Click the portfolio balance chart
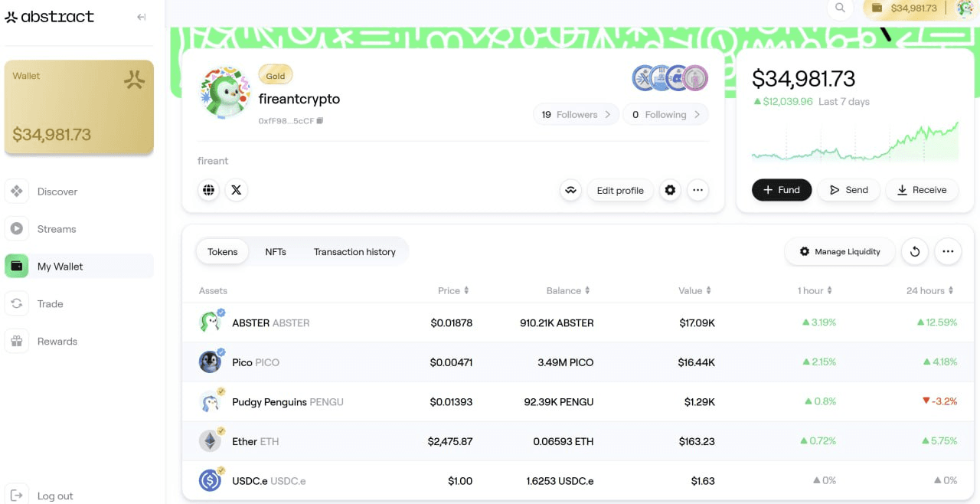The width and height of the screenshot is (980, 504). coord(855,142)
